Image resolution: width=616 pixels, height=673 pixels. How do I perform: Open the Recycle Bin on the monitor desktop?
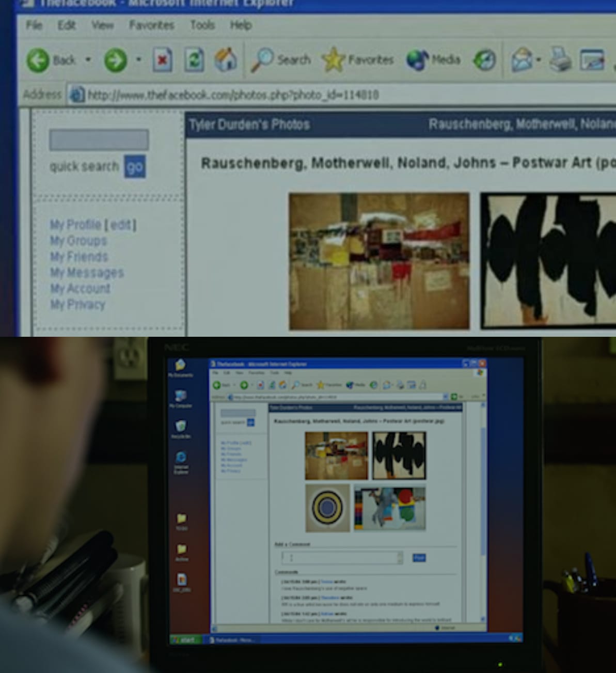(181, 426)
